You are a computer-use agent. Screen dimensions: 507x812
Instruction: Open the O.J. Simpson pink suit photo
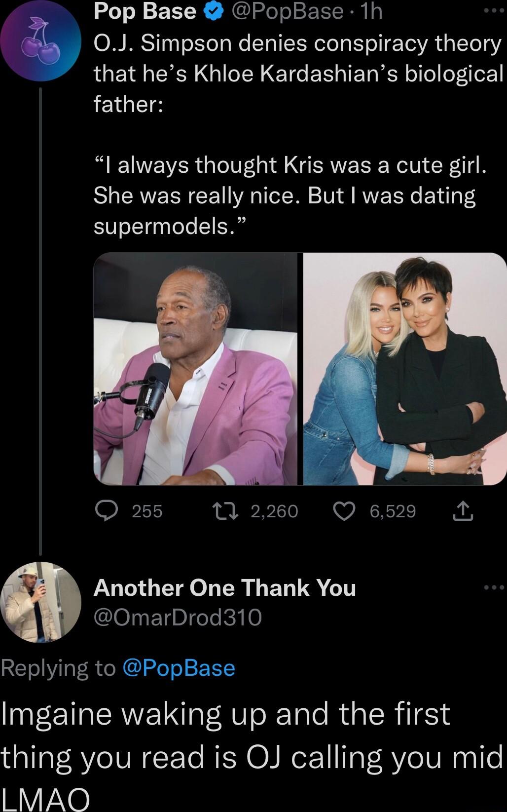[x=196, y=369]
